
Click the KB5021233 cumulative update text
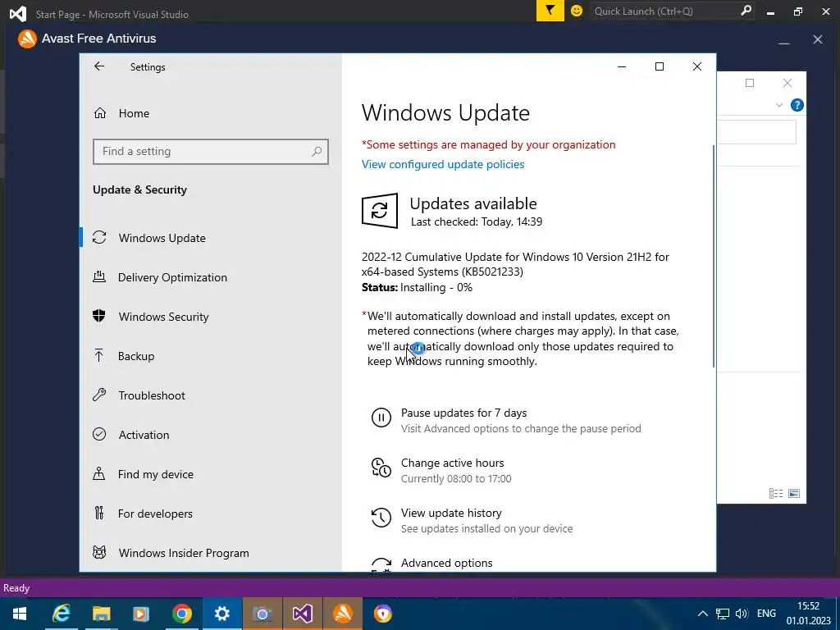tap(515, 264)
